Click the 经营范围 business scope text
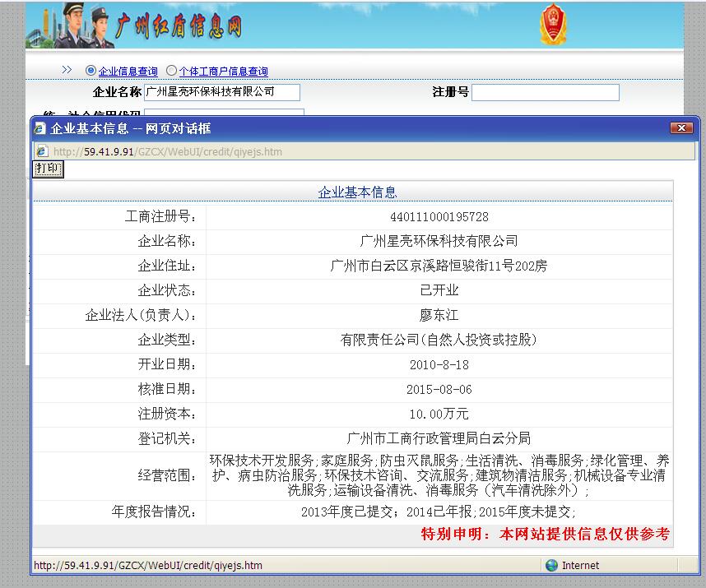 [439, 475]
